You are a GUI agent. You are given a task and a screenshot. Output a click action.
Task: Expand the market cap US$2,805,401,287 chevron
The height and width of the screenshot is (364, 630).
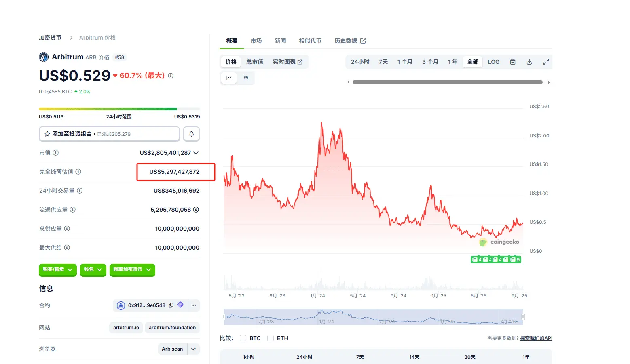(x=196, y=153)
